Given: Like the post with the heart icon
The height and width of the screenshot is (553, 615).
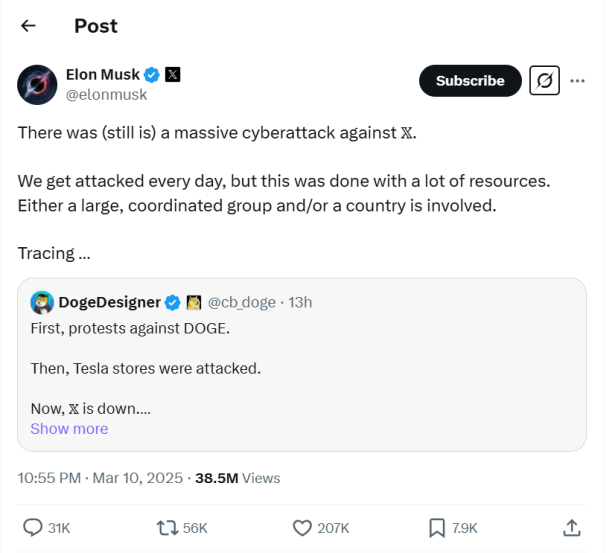Looking at the screenshot, I should coord(302,528).
